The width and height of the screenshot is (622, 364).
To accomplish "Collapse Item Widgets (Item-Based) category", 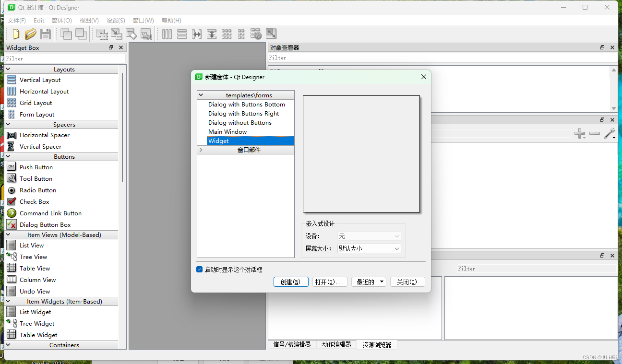I will tap(8, 301).
